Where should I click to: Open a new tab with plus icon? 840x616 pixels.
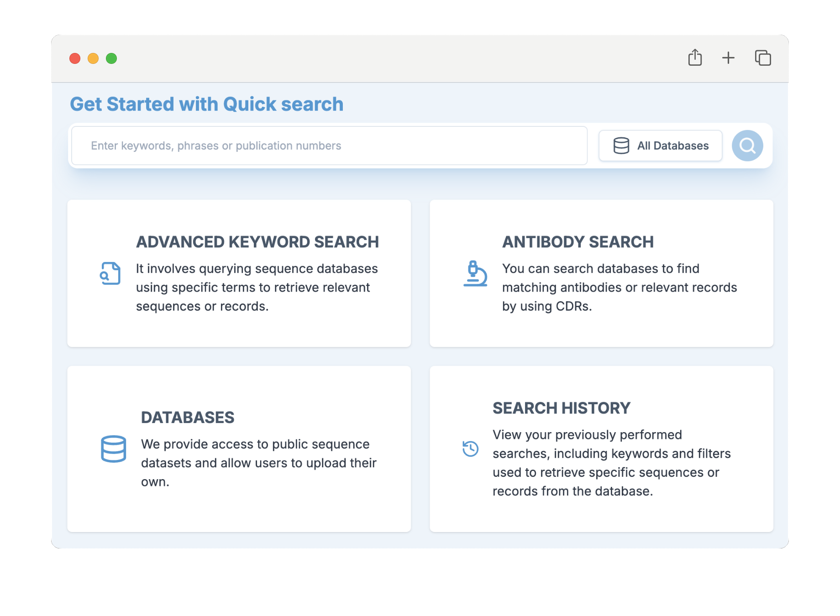pos(728,58)
